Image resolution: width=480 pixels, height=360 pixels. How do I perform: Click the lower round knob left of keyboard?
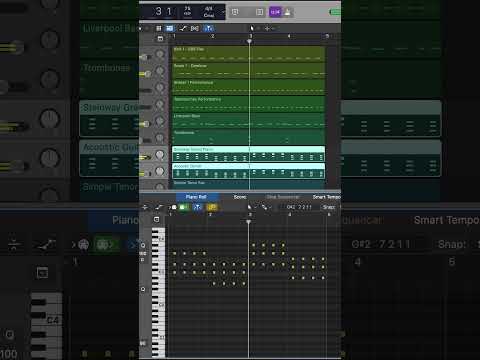click(x=143, y=289)
